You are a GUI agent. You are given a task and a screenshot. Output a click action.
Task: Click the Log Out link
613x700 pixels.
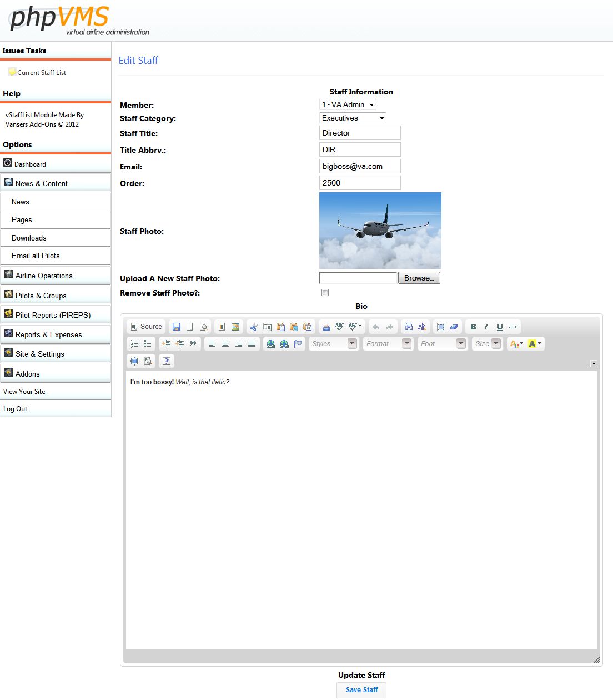pyautogui.click(x=16, y=409)
